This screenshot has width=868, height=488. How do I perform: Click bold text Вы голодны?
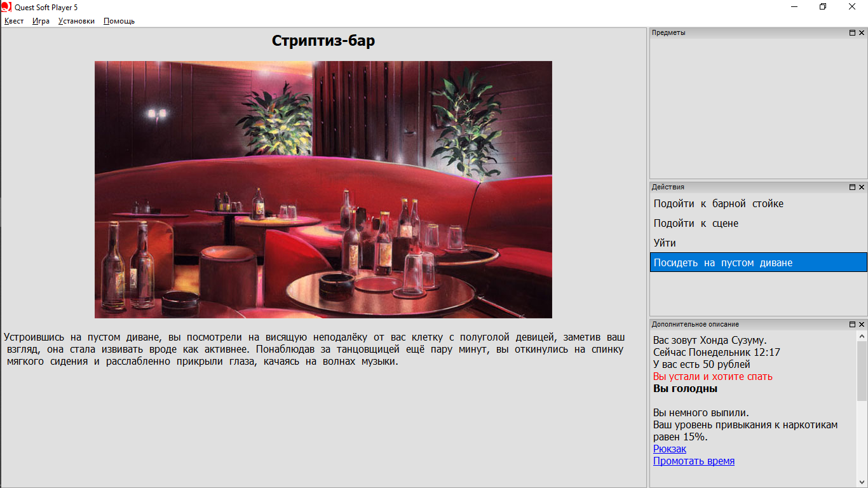coord(686,388)
